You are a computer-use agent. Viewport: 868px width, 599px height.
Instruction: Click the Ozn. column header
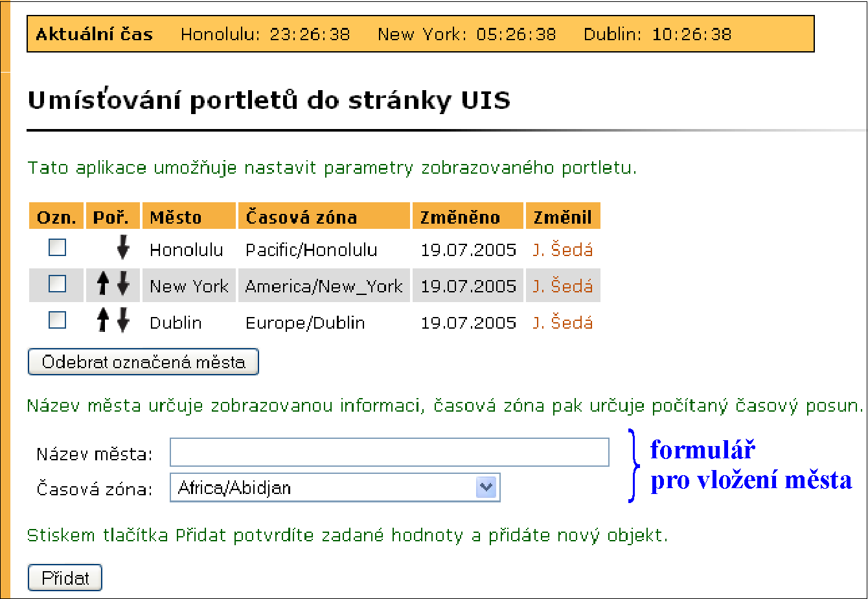pos(56,216)
